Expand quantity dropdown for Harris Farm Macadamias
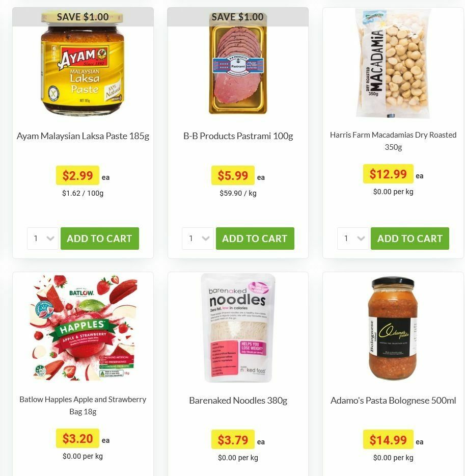The image size is (465, 476). click(353, 239)
